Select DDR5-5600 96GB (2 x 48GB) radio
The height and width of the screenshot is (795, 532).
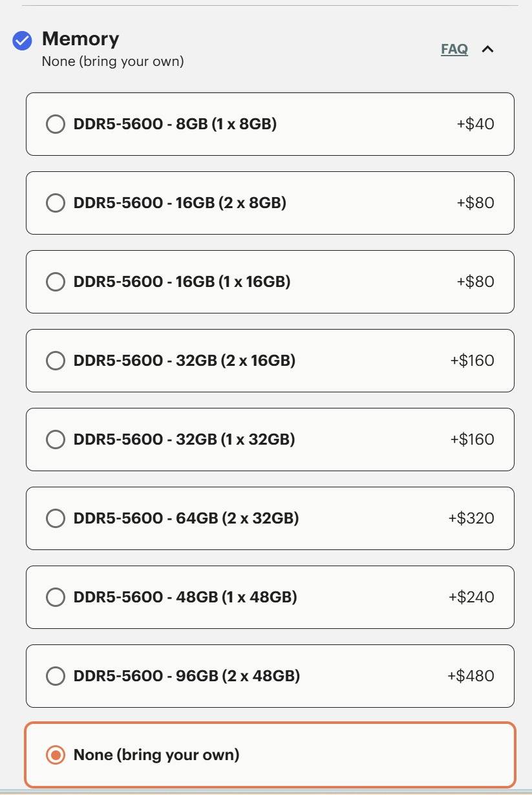[56, 676]
